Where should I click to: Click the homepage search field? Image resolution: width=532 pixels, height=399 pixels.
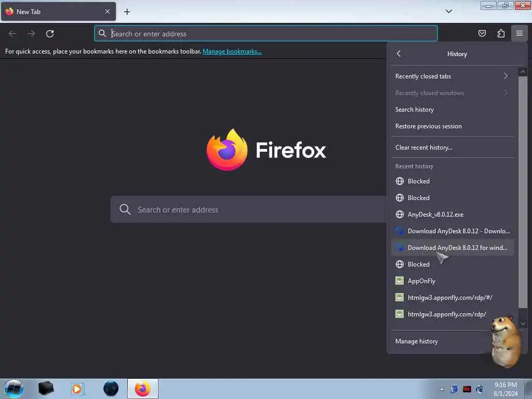point(248,209)
